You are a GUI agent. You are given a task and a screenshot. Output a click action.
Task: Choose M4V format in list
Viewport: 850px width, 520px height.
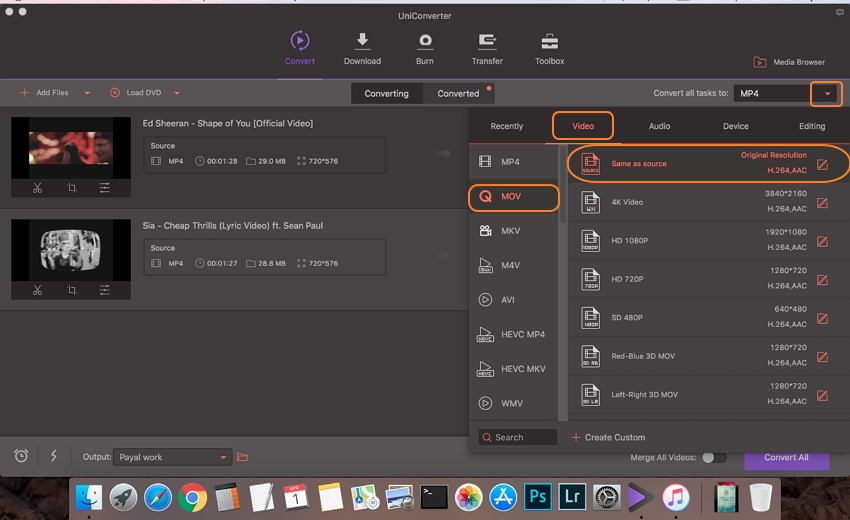pyautogui.click(x=513, y=265)
